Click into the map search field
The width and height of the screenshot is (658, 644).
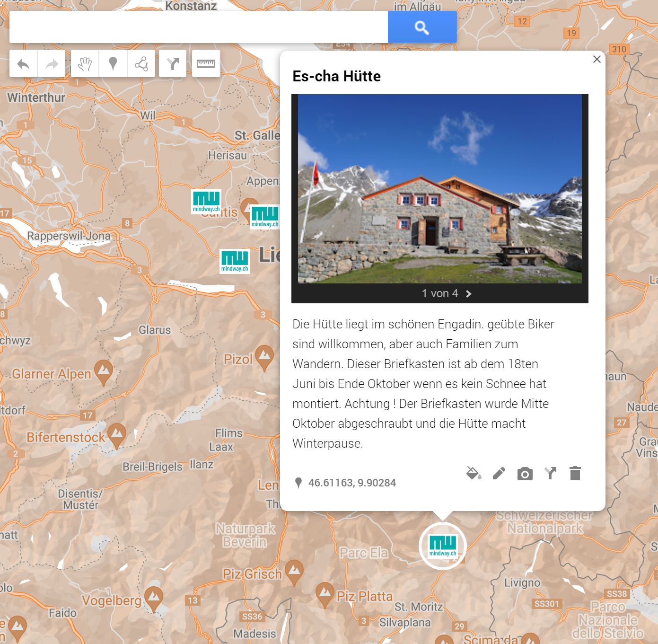coord(199,27)
